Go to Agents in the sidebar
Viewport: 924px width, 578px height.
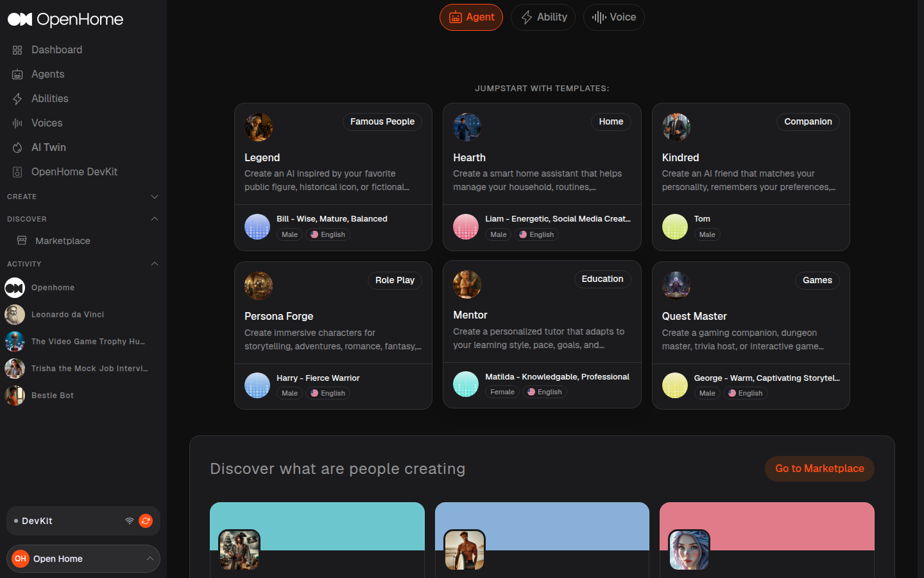[47, 74]
